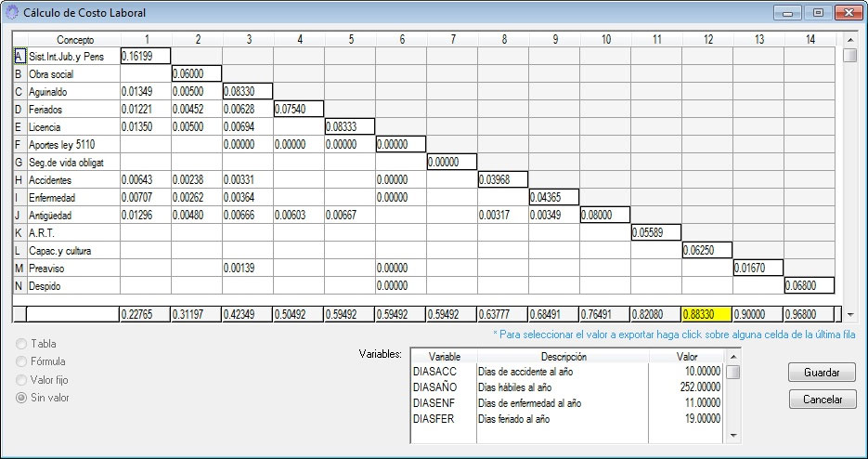Select the 0.96800 total in last row
The image size is (868, 459).
809,314
